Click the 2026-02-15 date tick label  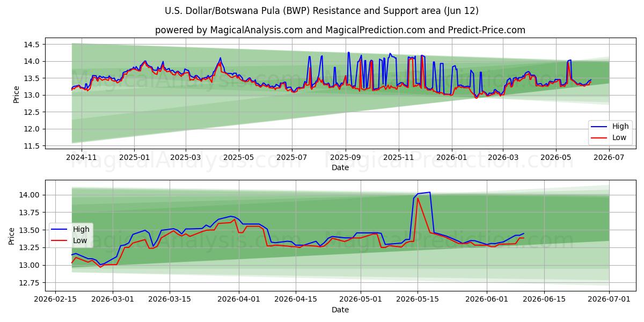point(56,299)
